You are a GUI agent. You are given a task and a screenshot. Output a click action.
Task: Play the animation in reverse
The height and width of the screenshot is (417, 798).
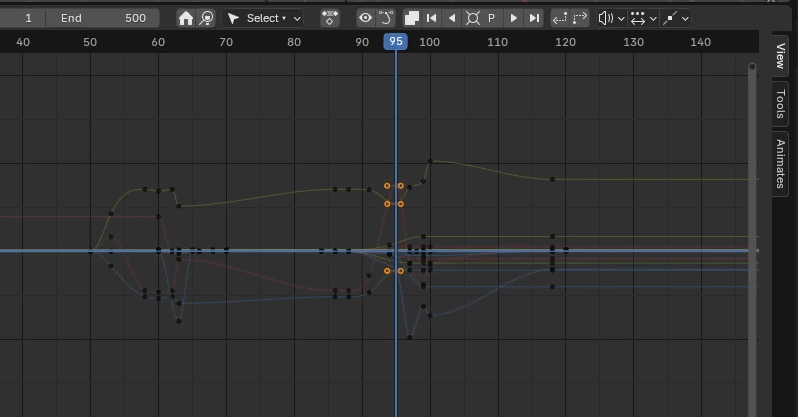pos(452,18)
